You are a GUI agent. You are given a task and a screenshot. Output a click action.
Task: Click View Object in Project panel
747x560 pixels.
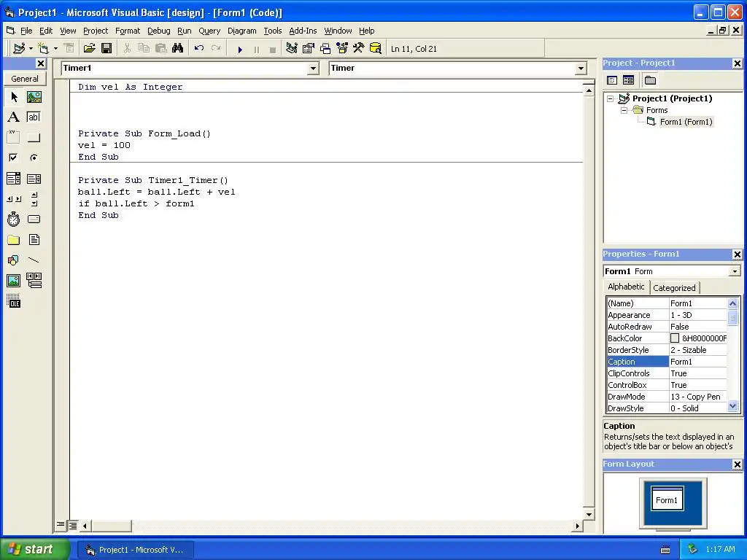click(x=628, y=80)
